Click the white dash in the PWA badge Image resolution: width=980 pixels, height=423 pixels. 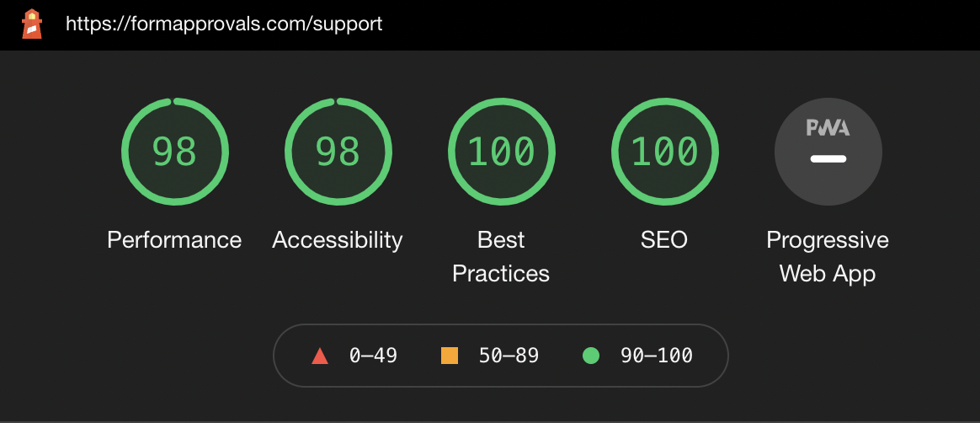tap(828, 159)
